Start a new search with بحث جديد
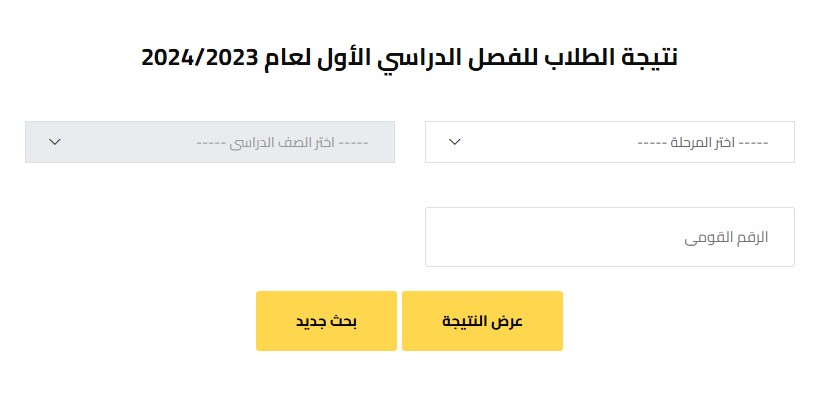816x404 pixels. coord(326,321)
